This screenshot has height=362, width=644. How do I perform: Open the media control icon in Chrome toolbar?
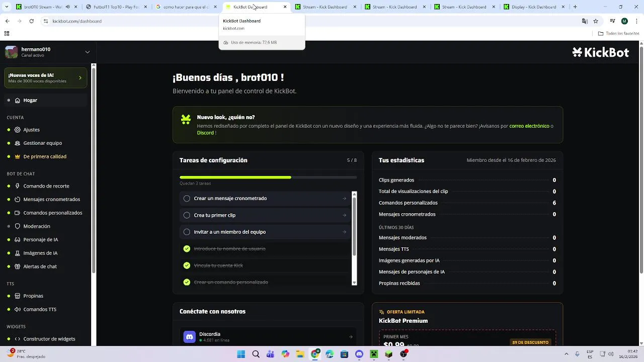(x=612, y=21)
